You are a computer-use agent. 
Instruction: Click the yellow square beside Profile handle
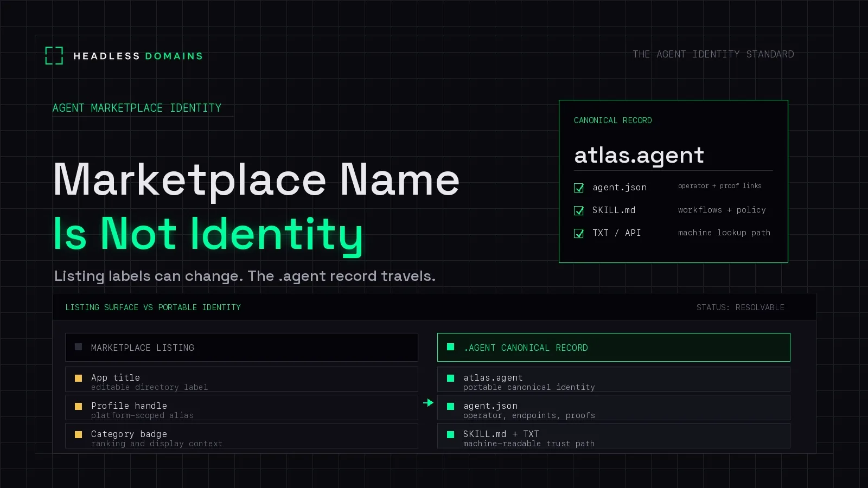78,406
